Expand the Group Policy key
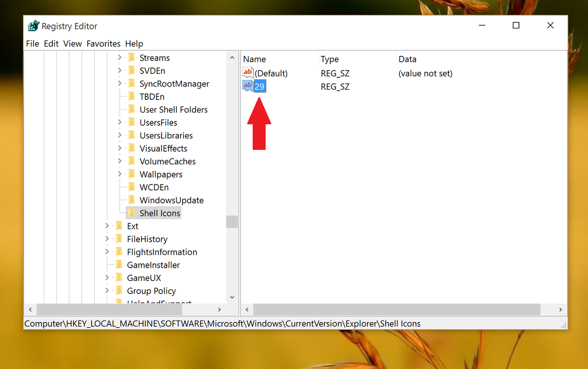This screenshot has height=369, width=588. coord(107,291)
